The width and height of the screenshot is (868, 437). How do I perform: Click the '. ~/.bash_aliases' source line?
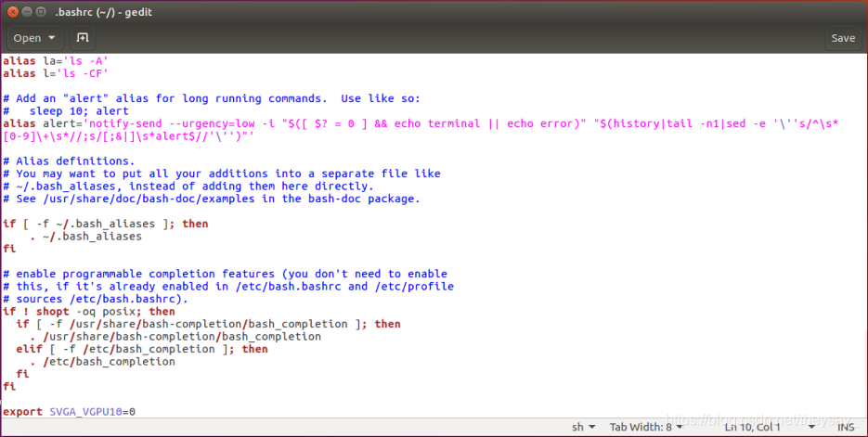[85, 237]
